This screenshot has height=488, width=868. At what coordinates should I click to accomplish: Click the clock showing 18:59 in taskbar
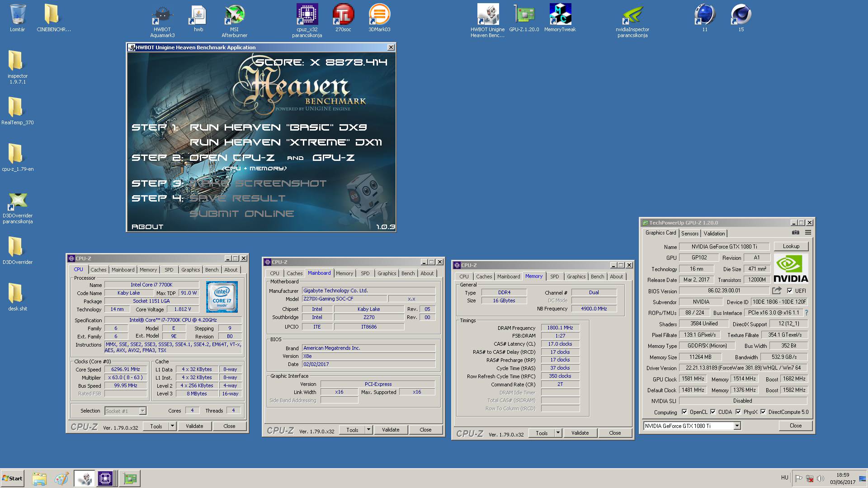coord(843,475)
